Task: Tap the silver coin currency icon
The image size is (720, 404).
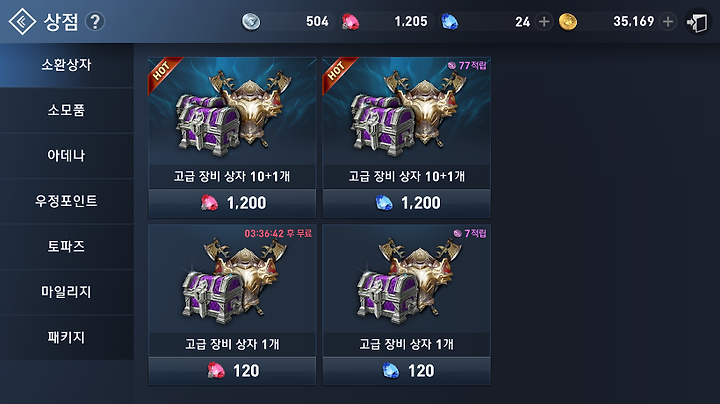Action: pos(251,22)
